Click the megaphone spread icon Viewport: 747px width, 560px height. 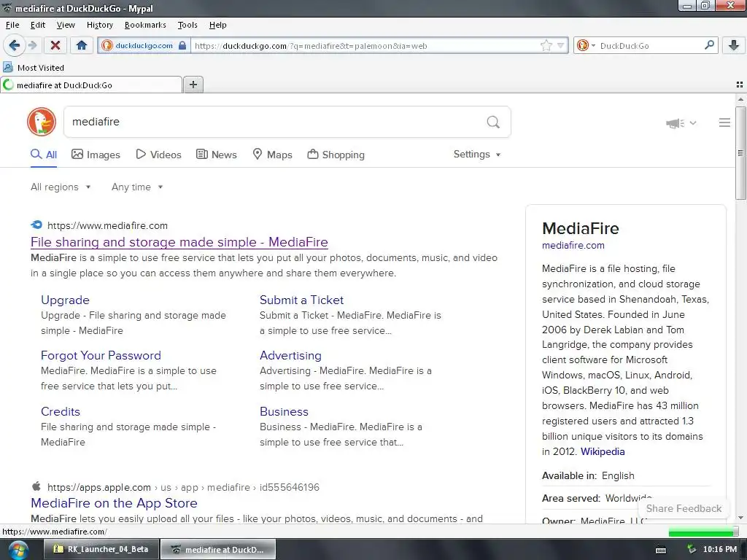[x=675, y=123]
